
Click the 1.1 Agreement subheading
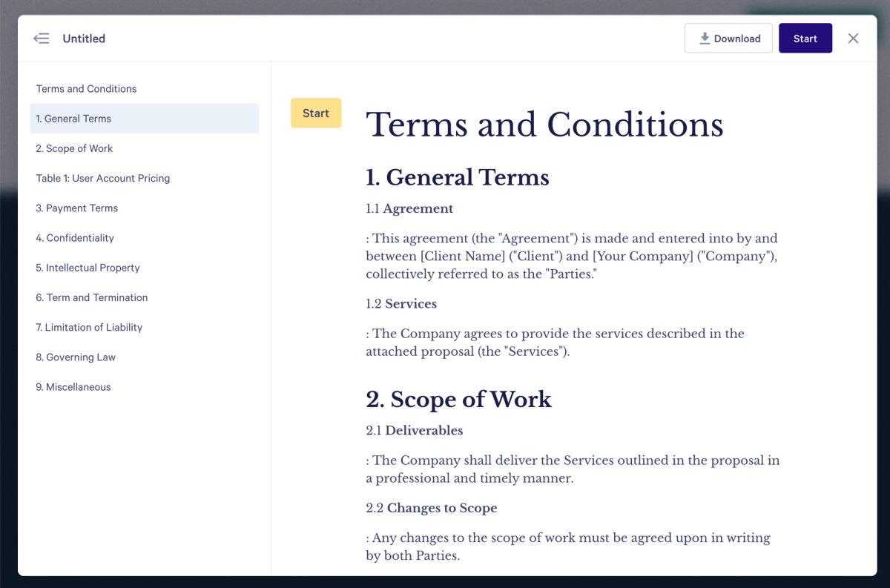[x=409, y=208]
